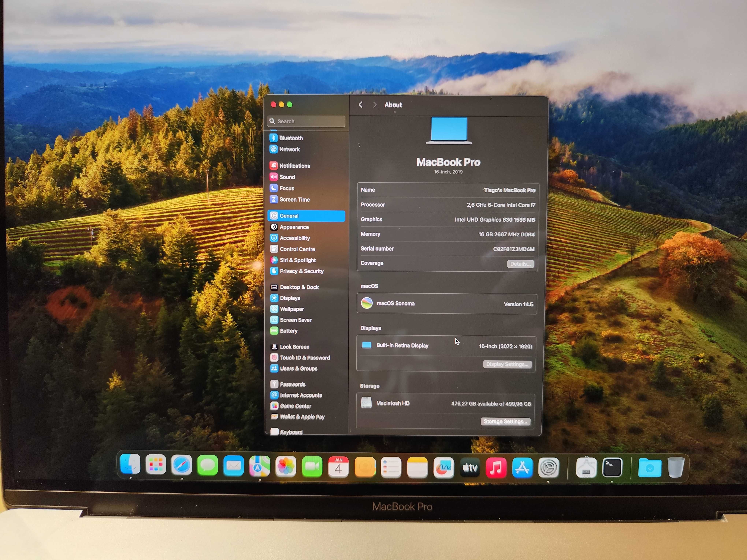747x560 pixels.
Task: Open Photos from the Dock
Action: (286, 466)
